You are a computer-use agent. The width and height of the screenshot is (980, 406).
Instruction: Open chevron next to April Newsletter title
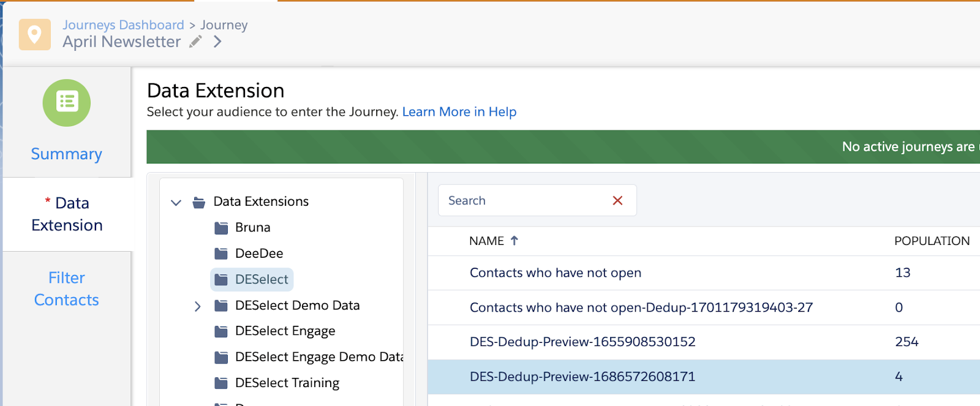pyautogui.click(x=217, y=42)
